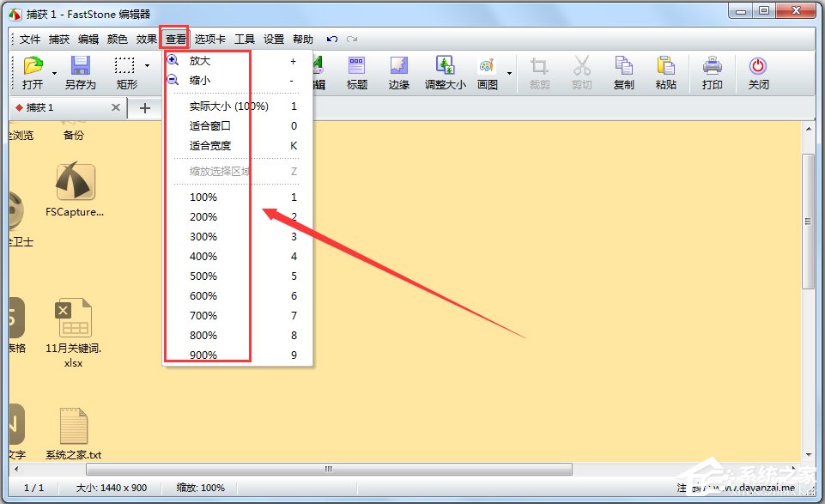Click the vertical scrollbar up arrow
Viewport: 825px width, 504px height.
pos(808,128)
